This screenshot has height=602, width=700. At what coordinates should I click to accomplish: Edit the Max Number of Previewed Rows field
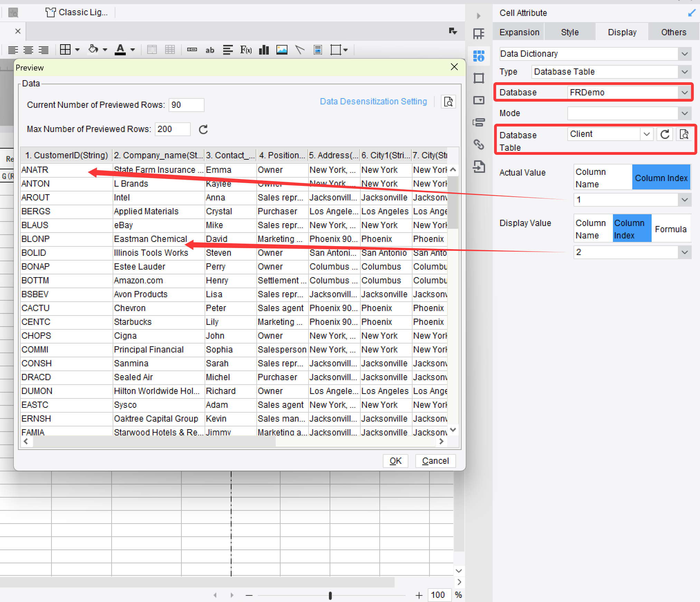point(172,129)
